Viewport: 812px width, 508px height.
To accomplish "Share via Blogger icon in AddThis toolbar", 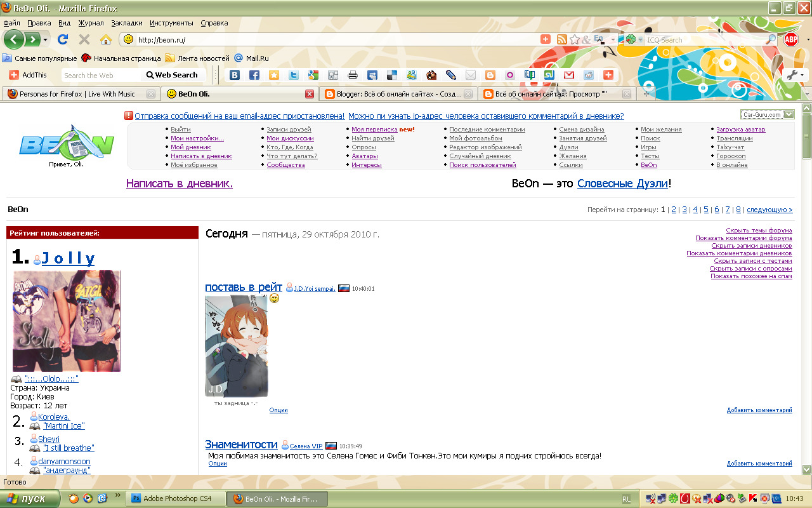I will pyautogui.click(x=490, y=75).
